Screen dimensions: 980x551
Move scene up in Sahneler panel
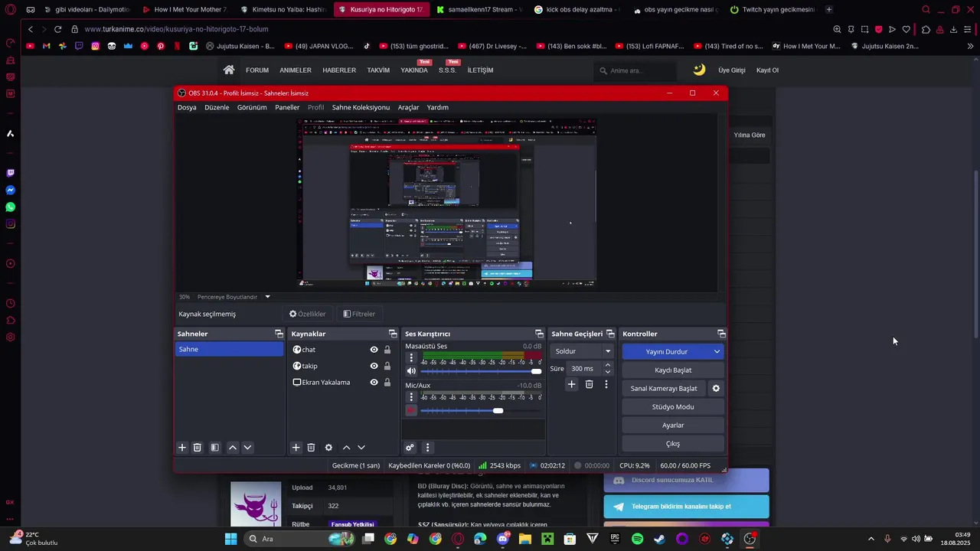[233, 448]
